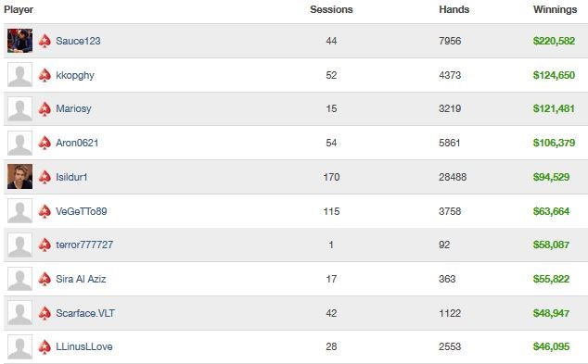Click the spade icon beside LLinusLLove

pos(45,346)
